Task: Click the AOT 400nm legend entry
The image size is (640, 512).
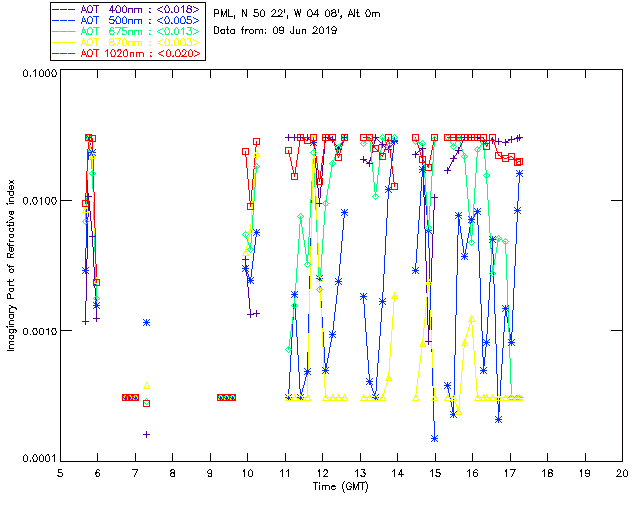Action: 126,9
